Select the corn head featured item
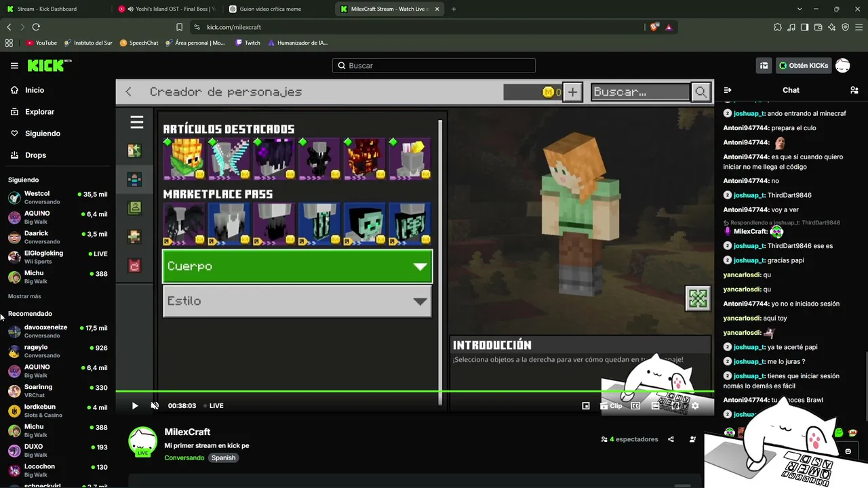Viewport: 868px width, 488px height. coord(184,159)
